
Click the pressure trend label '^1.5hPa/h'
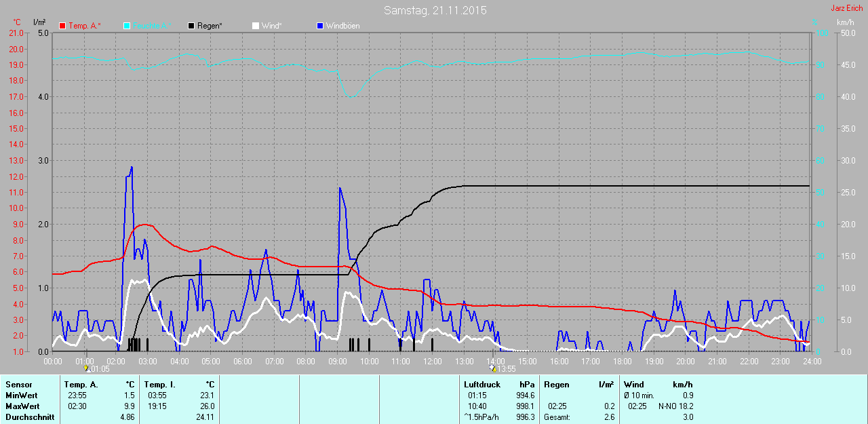point(481,417)
